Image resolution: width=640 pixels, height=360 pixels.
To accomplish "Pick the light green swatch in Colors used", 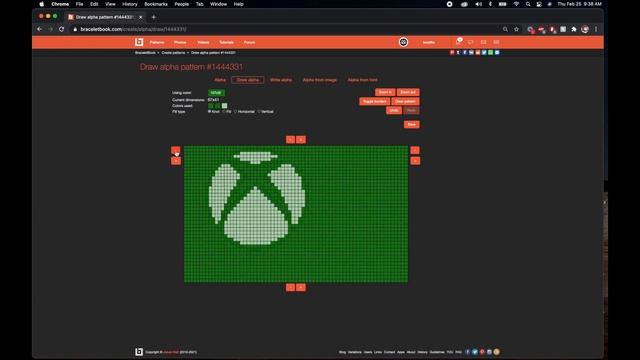I will coord(224,106).
